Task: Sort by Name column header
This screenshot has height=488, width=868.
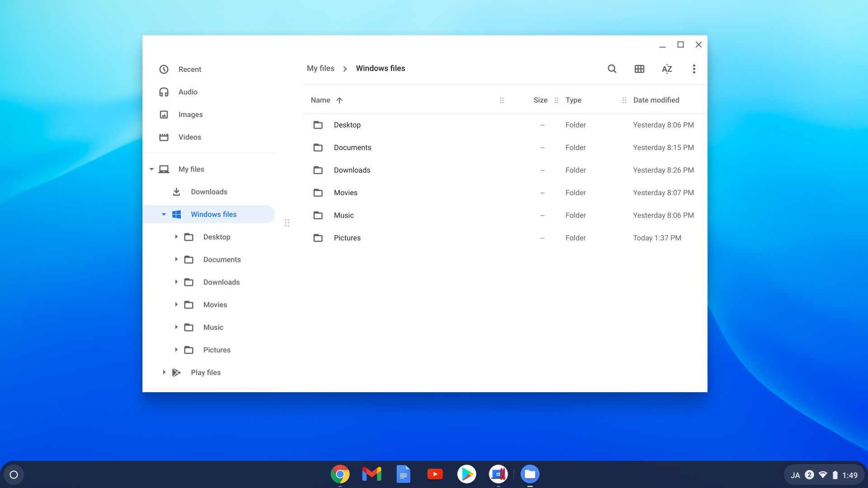Action: coord(321,100)
